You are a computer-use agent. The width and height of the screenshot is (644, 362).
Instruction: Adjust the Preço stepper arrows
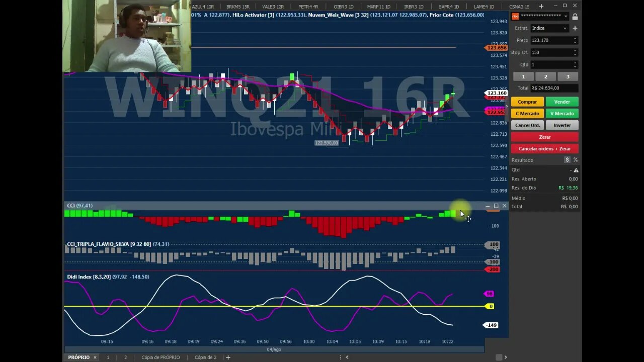click(575, 40)
